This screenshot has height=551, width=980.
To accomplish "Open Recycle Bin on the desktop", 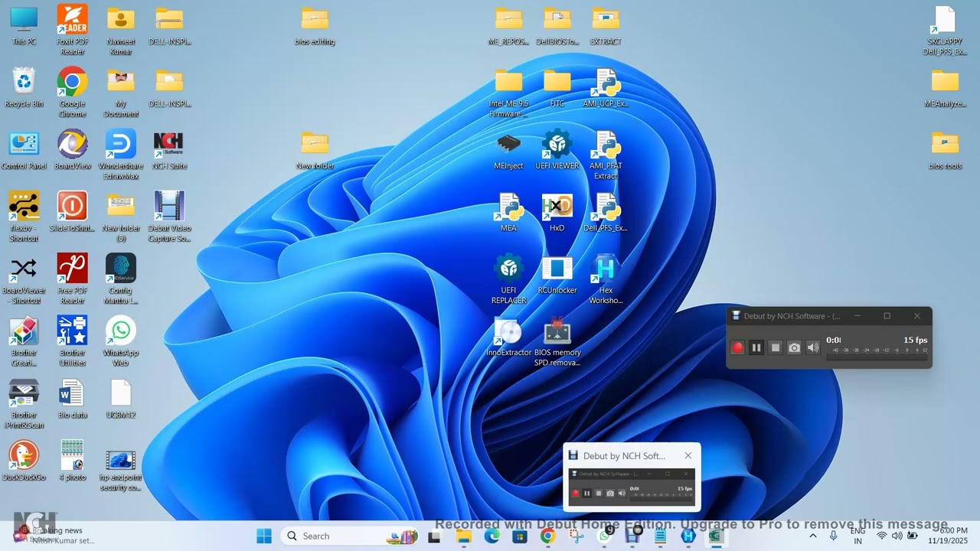I will click(24, 87).
